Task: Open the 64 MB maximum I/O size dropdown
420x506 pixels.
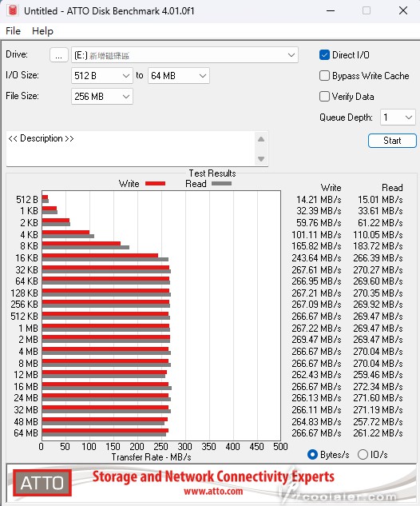Action: coord(179,76)
